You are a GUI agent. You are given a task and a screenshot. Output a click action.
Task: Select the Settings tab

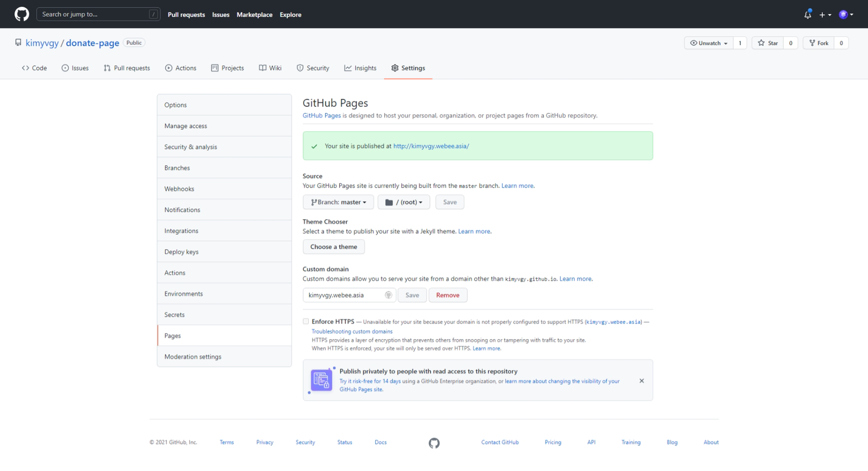coord(408,68)
